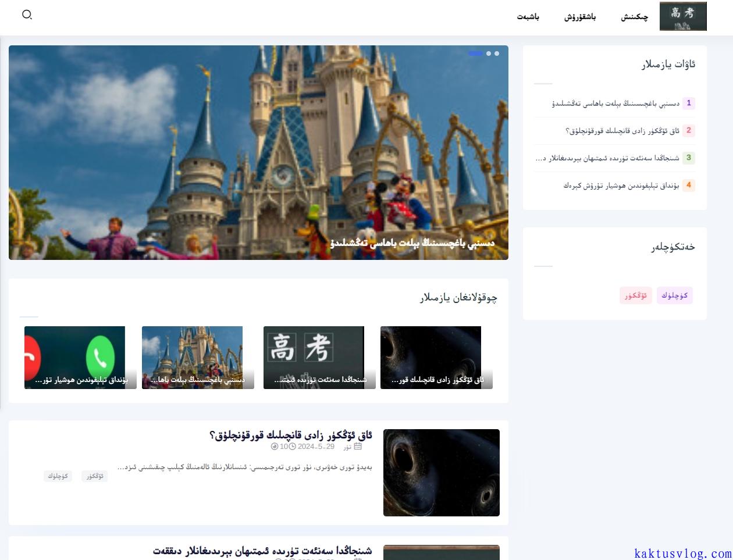Open the bold black hole article headline
Screen dimensions: 733x560
coord(291,435)
